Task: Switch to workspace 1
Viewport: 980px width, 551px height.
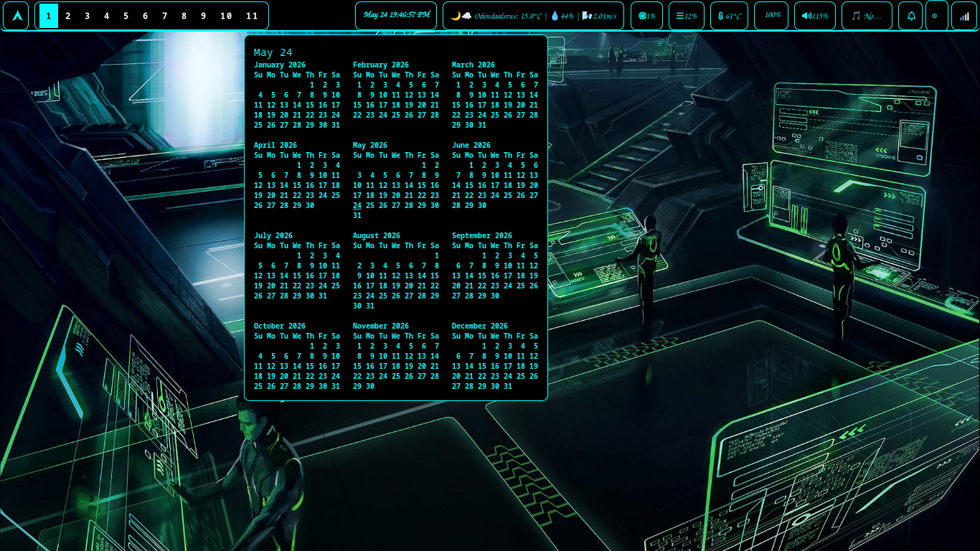Action: coord(49,16)
